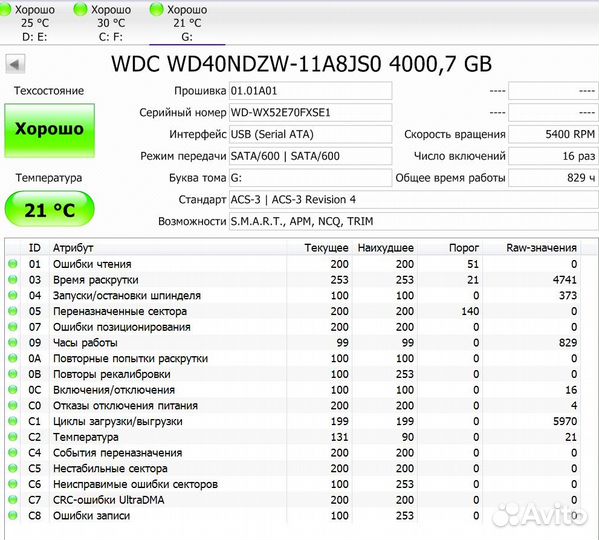Click the drive letter field G:
Image resolution: width=599 pixels, height=540 pixels.
pyautogui.click(x=310, y=178)
